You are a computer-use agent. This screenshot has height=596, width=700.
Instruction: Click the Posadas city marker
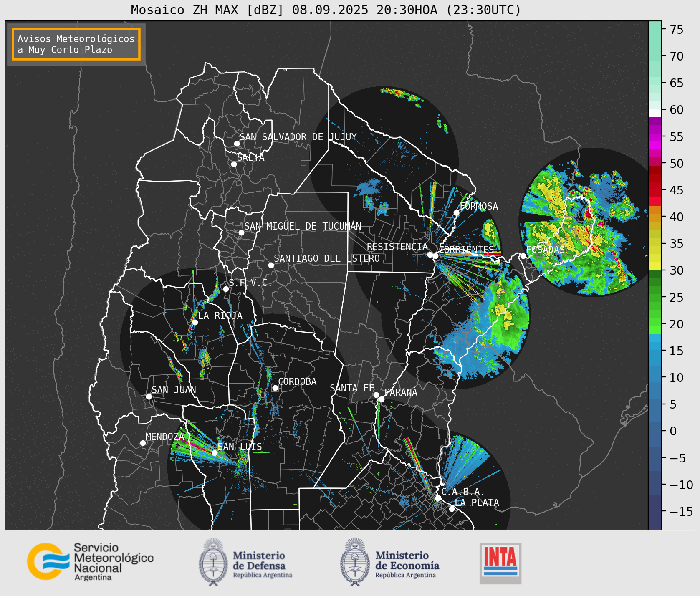[523, 256]
